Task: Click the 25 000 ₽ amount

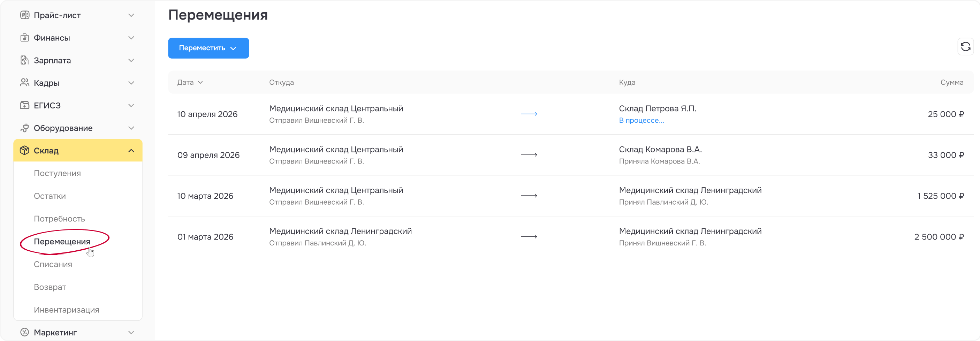Action: pos(946,114)
